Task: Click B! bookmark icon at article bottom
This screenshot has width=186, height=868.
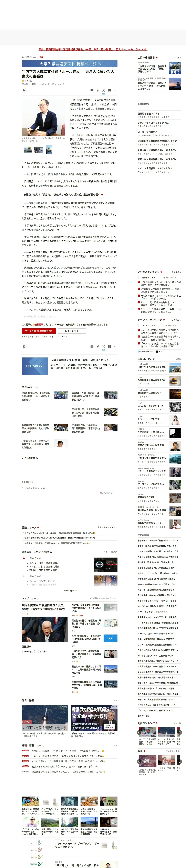Action: [109, 346]
